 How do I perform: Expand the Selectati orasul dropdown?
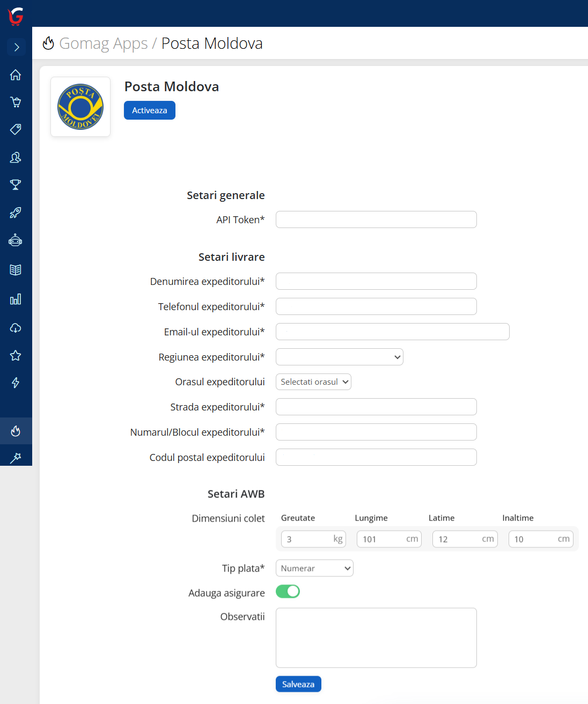tap(313, 382)
